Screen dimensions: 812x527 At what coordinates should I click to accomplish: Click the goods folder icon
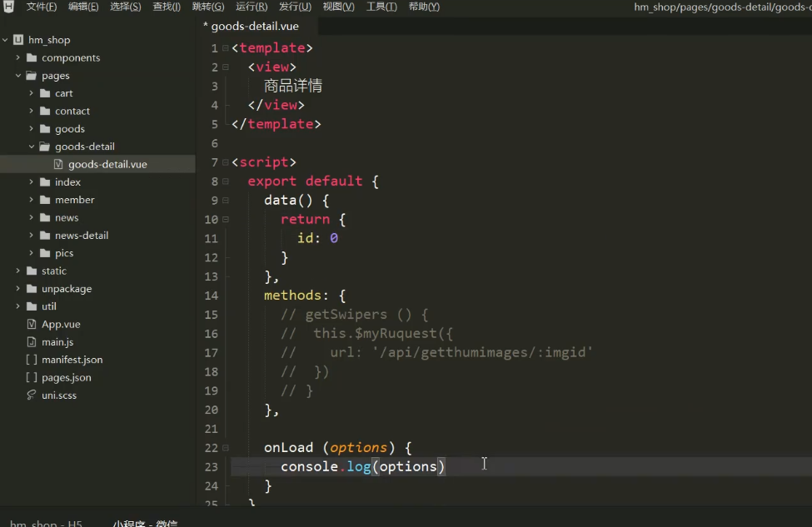[x=45, y=128]
